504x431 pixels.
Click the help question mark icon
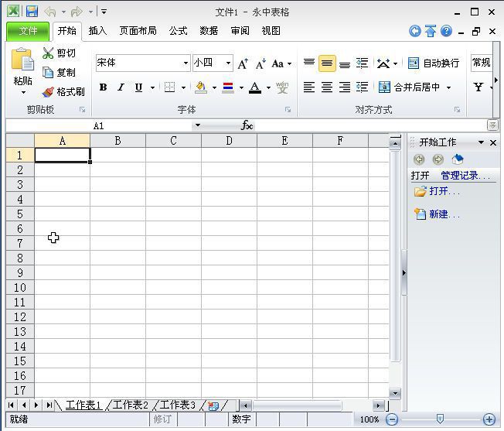pos(446,31)
